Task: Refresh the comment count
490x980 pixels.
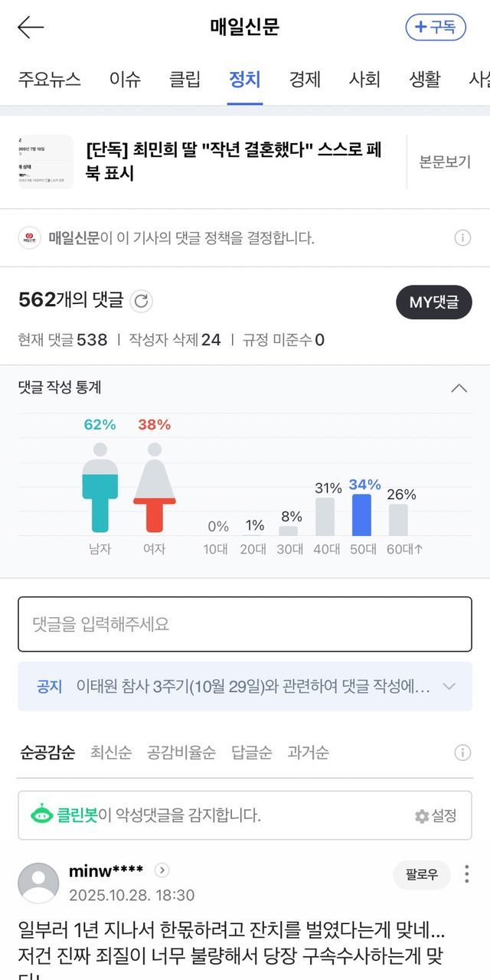Action: coord(141,301)
